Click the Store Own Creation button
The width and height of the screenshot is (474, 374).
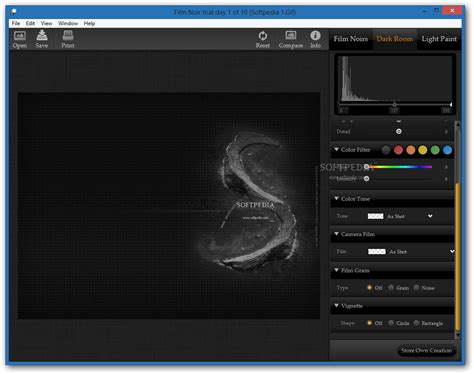[x=426, y=350]
